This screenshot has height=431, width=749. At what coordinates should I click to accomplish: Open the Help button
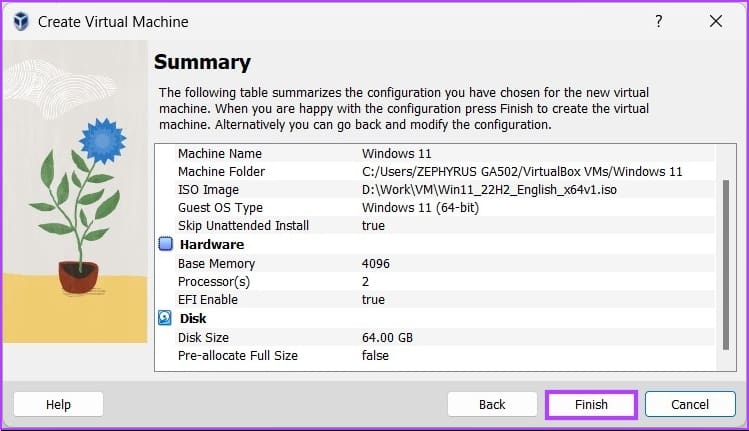[x=58, y=405]
